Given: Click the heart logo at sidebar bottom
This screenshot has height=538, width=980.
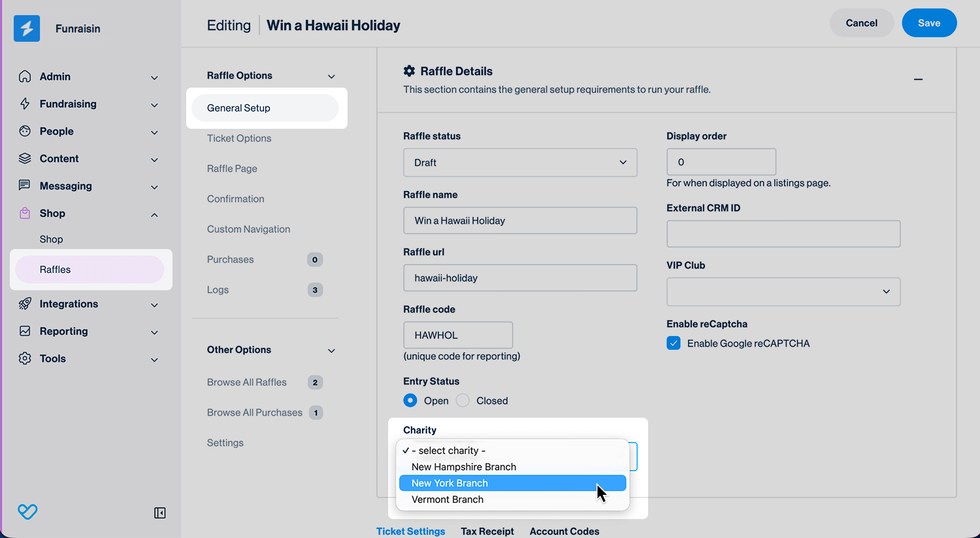Looking at the screenshot, I should coord(27,512).
